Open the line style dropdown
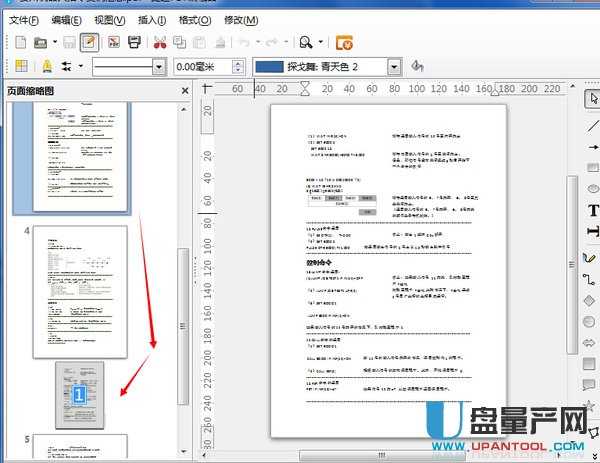This screenshot has height=463, width=600. click(160, 67)
